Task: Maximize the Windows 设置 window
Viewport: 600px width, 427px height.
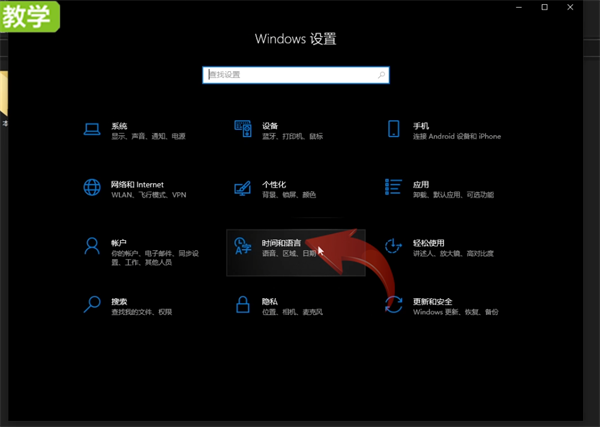Action: coord(545,7)
